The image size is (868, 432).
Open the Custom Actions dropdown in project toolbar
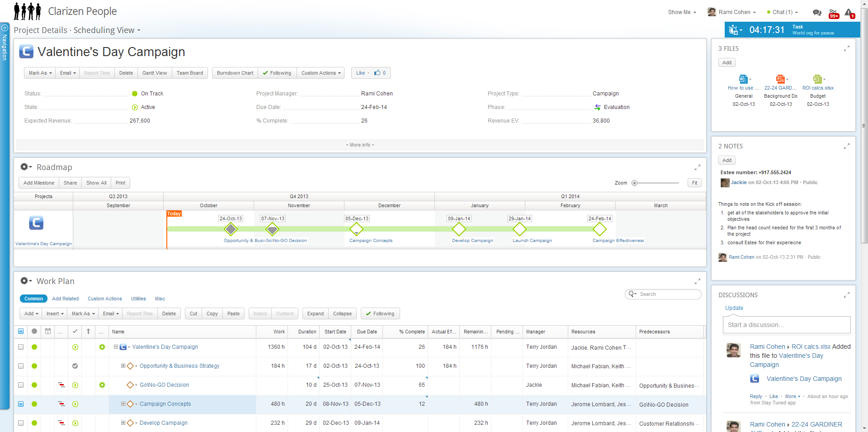coord(321,73)
